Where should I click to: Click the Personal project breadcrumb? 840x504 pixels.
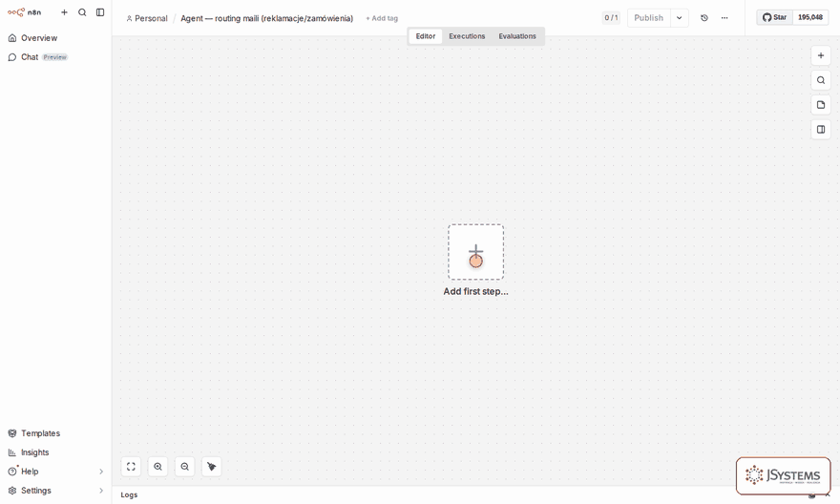tap(147, 18)
